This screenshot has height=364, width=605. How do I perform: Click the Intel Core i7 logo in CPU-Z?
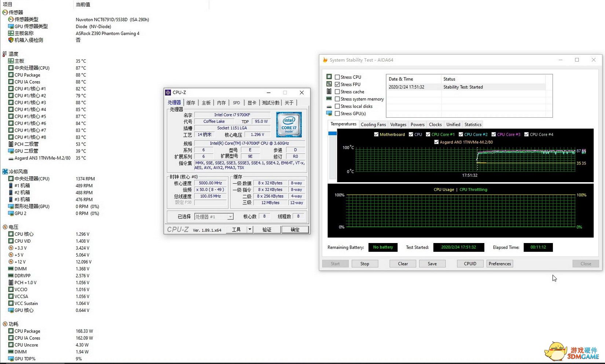click(289, 125)
